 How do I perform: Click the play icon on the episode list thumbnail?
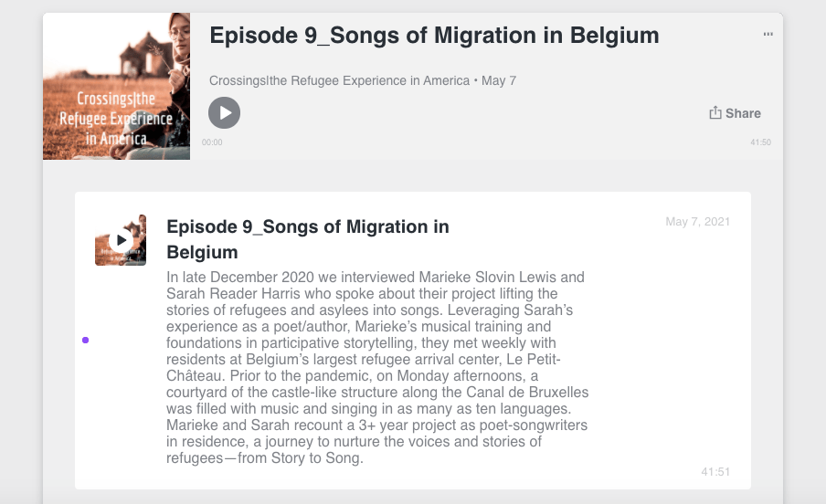pyautogui.click(x=121, y=240)
